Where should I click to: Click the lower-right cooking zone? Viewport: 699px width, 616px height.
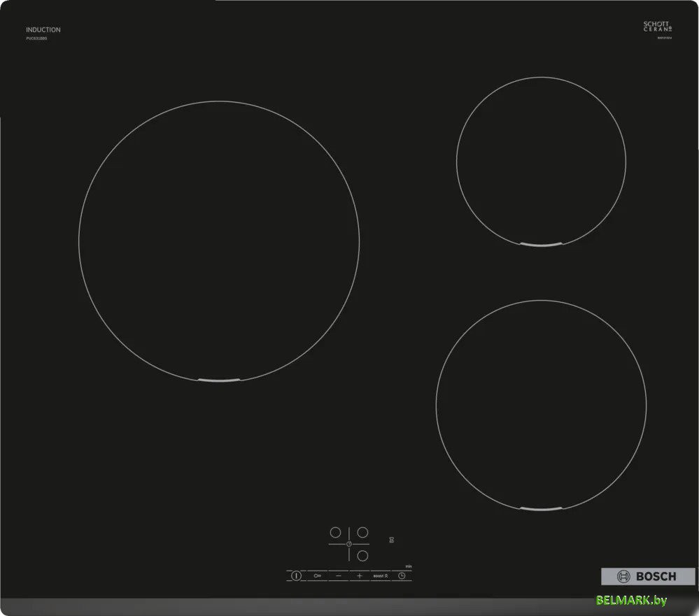click(541, 406)
